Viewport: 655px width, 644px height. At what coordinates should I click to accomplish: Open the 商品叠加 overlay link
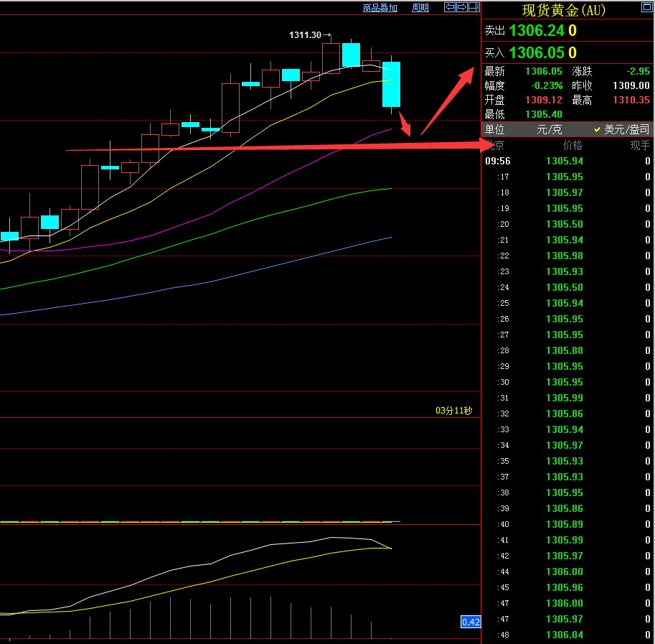coord(380,8)
